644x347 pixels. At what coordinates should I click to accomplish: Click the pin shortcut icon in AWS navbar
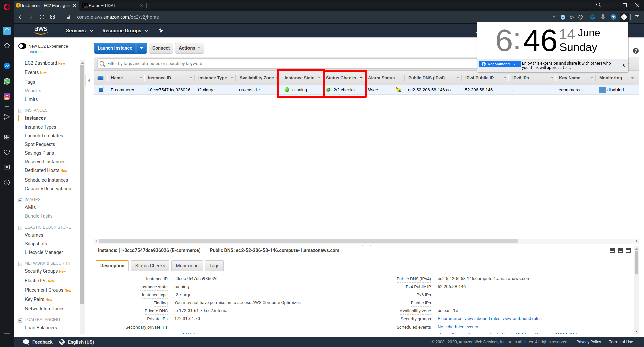click(161, 31)
